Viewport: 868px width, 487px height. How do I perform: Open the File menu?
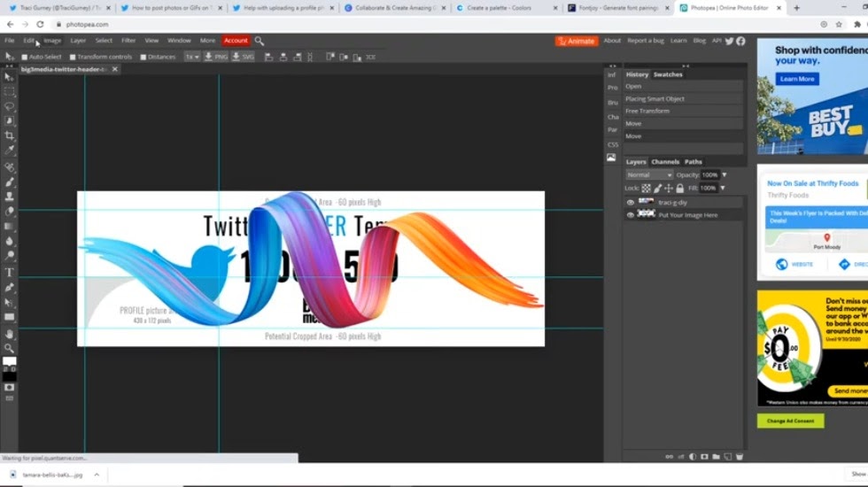point(10,41)
